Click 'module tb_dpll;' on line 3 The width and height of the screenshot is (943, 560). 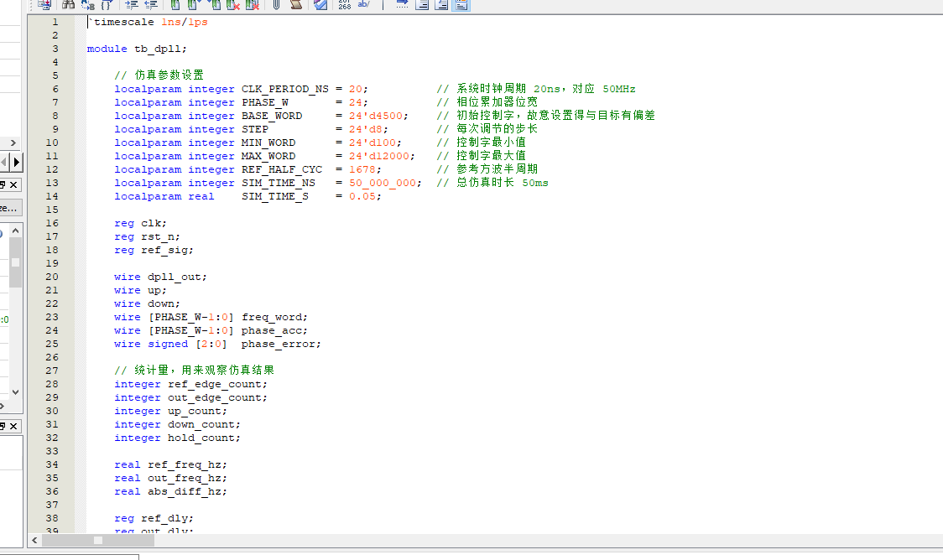click(x=137, y=49)
